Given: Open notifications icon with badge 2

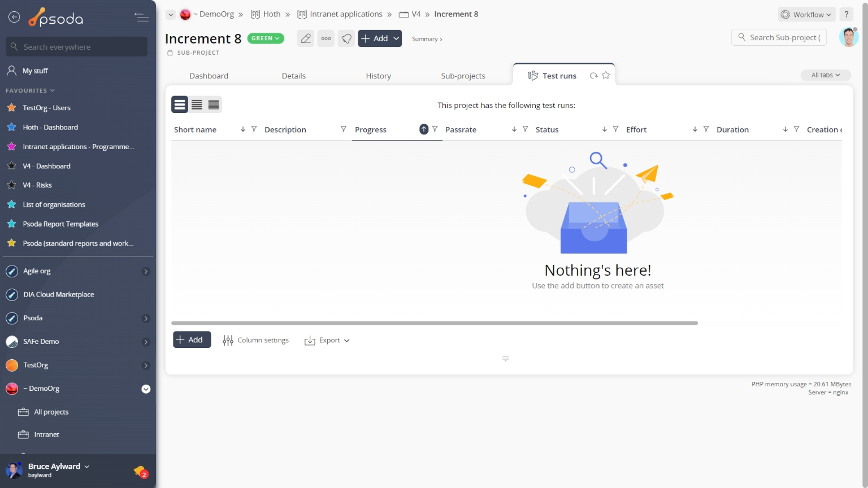Looking at the screenshot, I should coord(140,471).
